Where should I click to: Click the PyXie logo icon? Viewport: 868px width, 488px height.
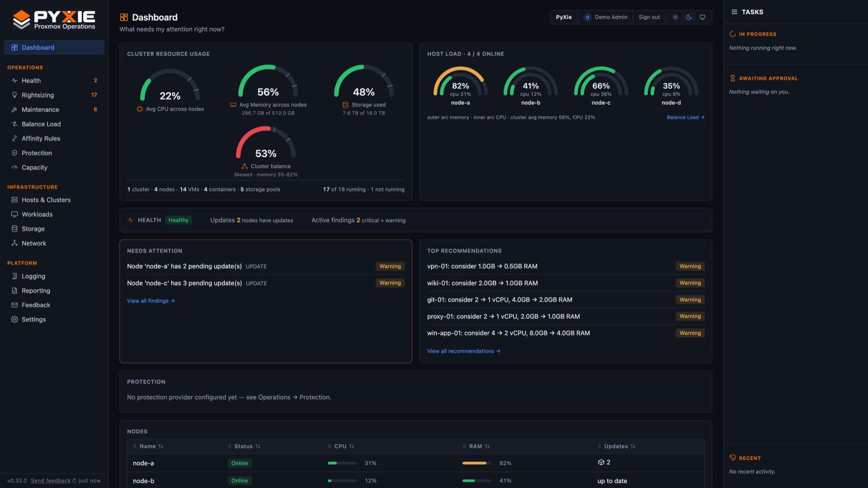[x=21, y=19]
